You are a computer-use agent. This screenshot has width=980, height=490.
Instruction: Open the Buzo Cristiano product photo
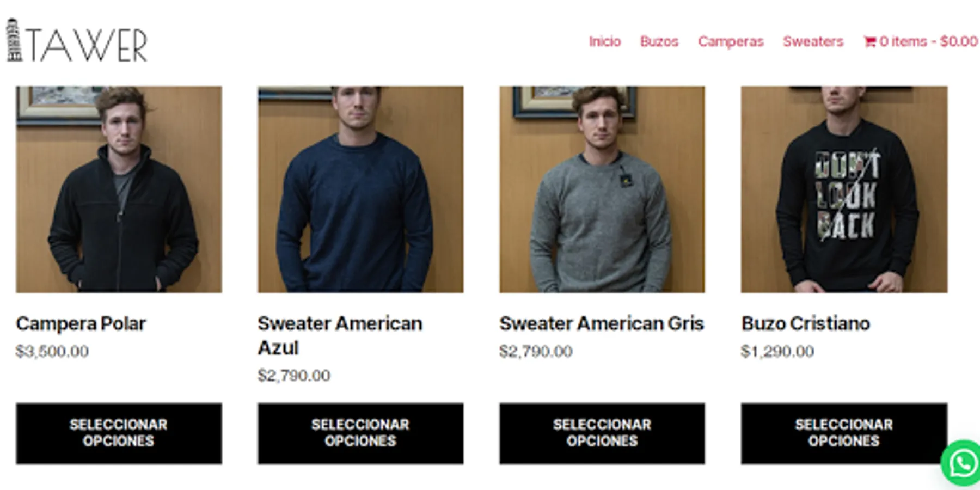click(844, 189)
